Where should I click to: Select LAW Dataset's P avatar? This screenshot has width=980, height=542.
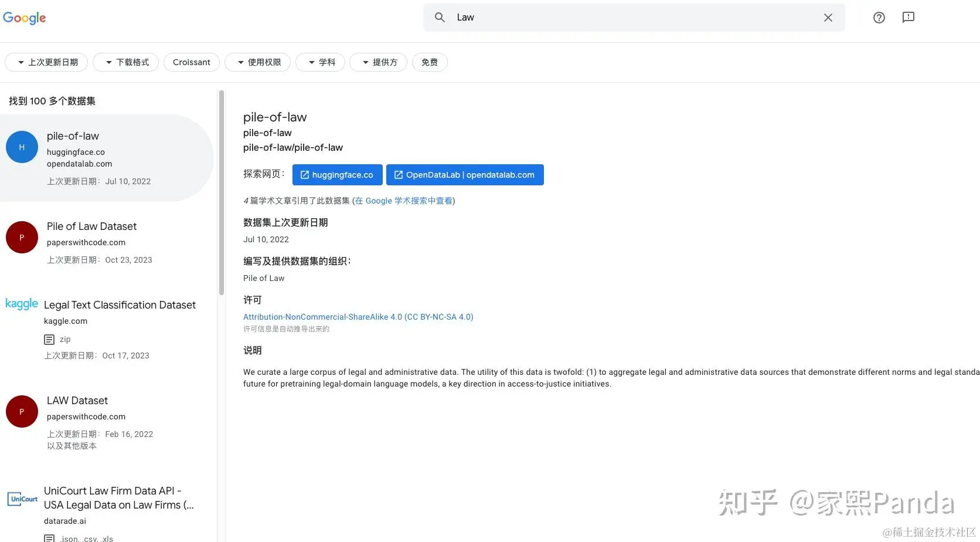[22, 412]
